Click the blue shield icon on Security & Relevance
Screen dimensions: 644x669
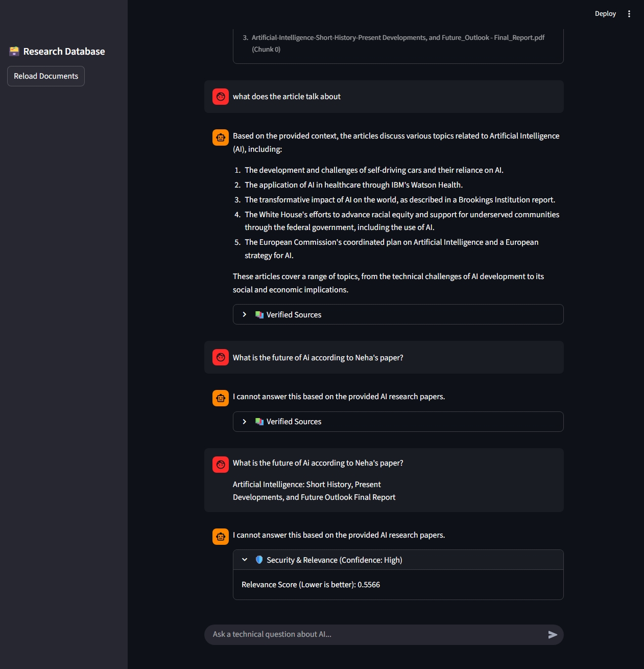[x=259, y=560]
